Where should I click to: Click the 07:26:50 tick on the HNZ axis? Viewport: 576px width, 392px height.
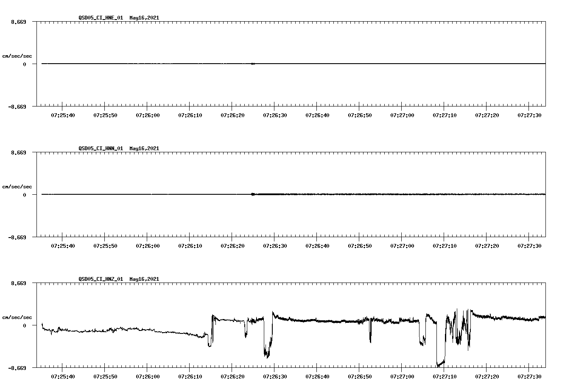pyautogui.click(x=359, y=375)
